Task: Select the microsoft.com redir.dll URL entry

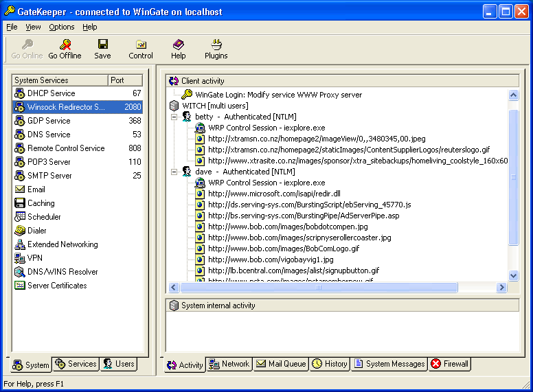Action: click(274, 194)
